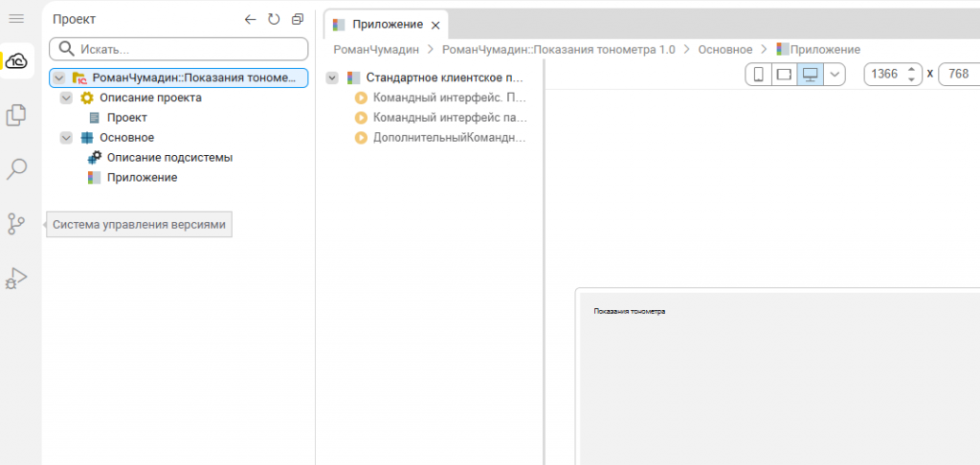Open the run and debug sidebar icon
Image resolution: width=980 pixels, height=465 pixels.
click(16, 278)
